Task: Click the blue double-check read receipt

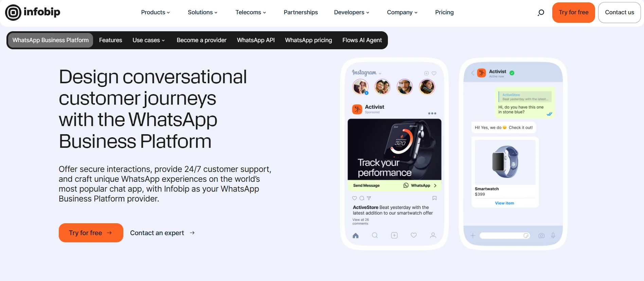Action: [550, 114]
